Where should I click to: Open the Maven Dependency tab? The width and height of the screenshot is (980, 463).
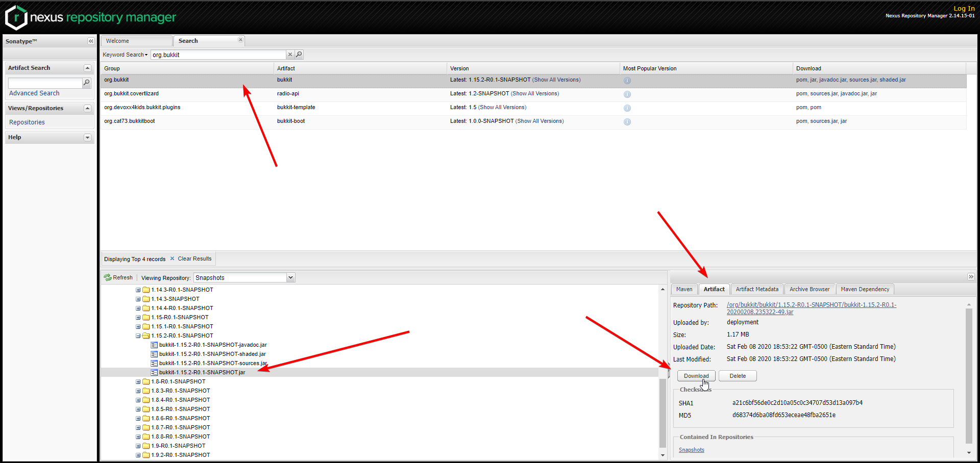[x=865, y=289]
